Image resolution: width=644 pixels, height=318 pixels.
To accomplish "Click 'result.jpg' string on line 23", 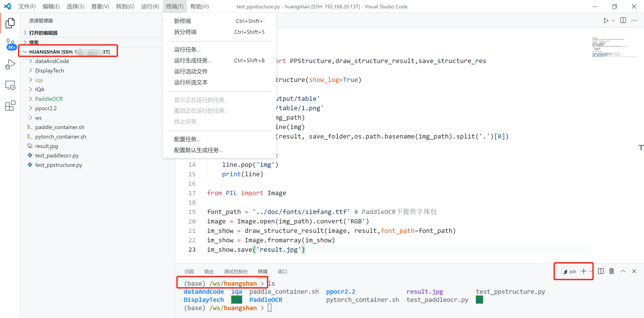I will click(278, 250).
